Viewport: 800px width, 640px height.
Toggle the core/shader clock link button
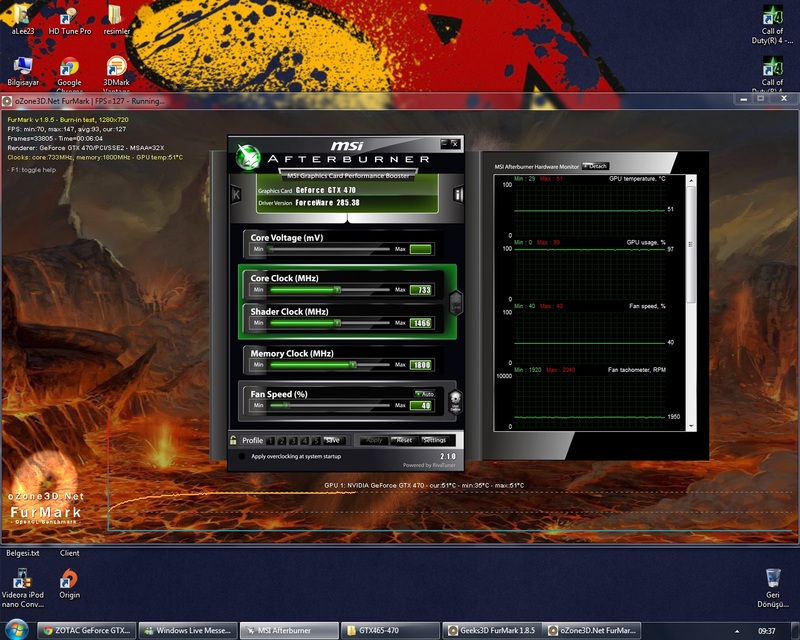[x=456, y=303]
